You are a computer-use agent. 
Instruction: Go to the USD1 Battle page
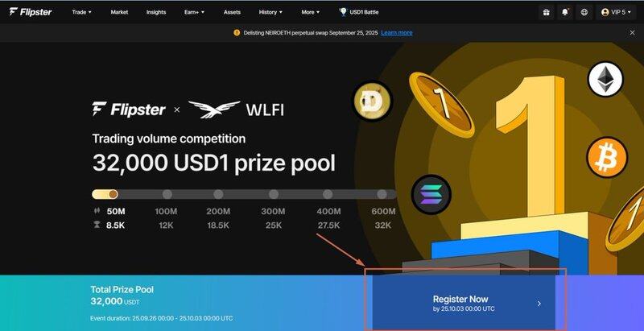coord(359,12)
